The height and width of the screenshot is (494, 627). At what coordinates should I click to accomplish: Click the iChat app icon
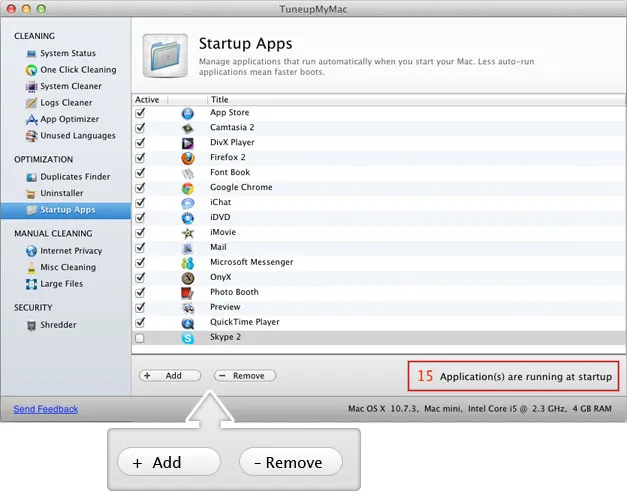(188, 203)
